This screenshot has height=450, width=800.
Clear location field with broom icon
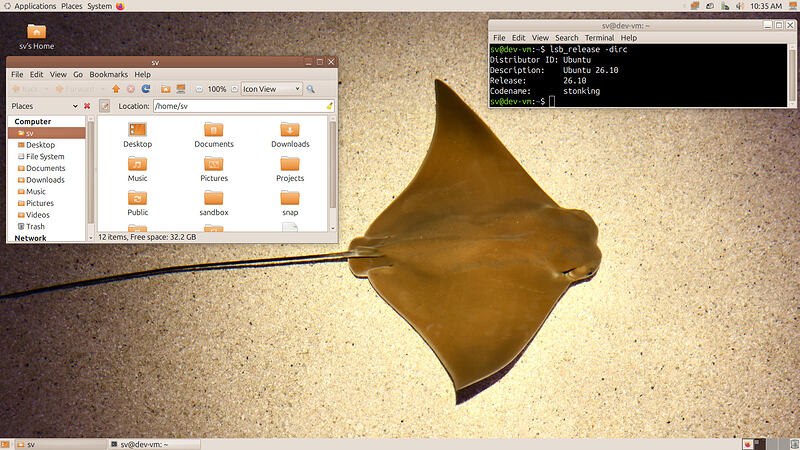329,106
